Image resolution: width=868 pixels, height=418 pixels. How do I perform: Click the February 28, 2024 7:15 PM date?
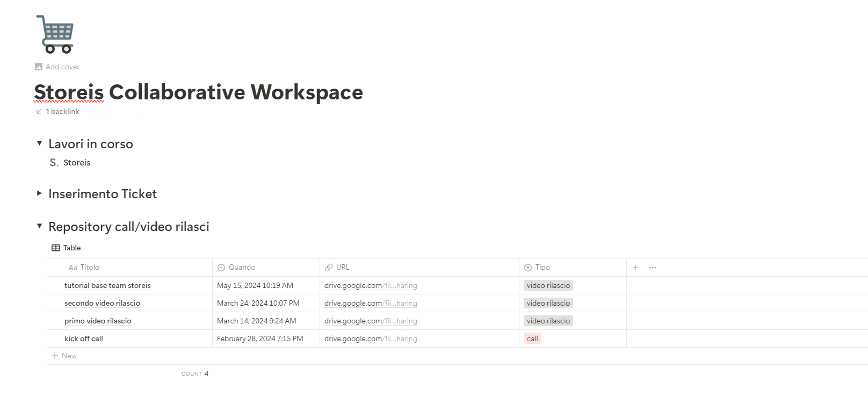click(260, 338)
